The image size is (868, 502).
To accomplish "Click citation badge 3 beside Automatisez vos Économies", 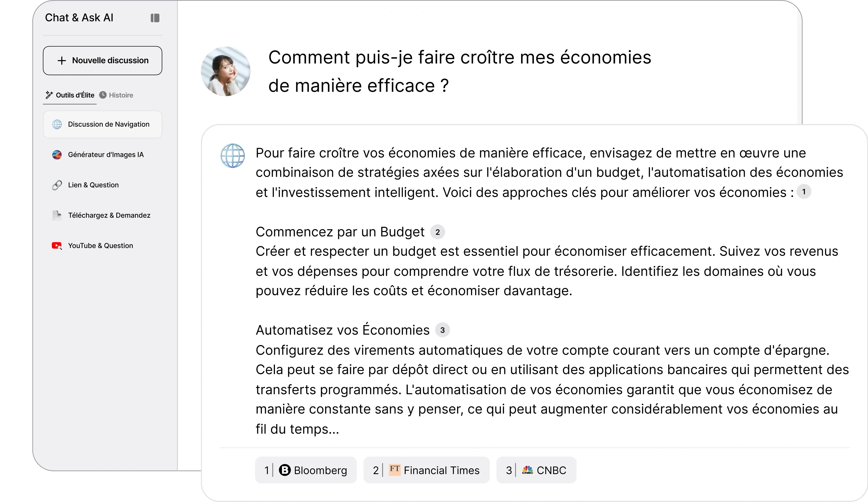I will pyautogui.click(x=443, y=330).
